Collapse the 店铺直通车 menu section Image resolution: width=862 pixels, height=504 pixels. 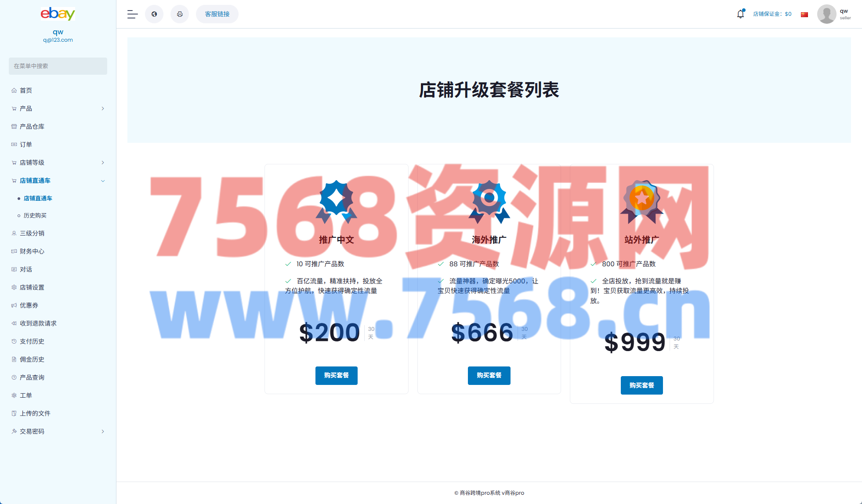coord(103,181)
